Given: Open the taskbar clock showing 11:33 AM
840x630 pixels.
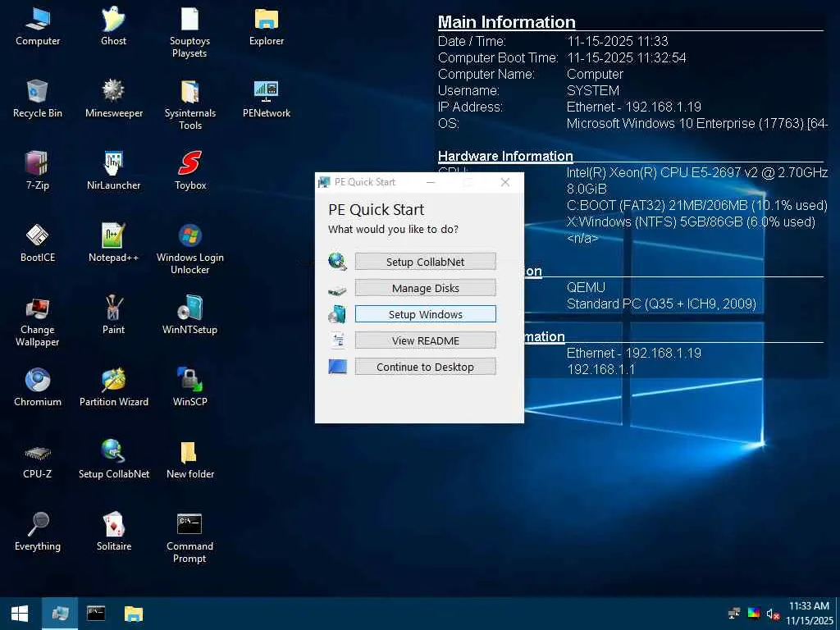Looking at the screenshot, I should point(809,614).
